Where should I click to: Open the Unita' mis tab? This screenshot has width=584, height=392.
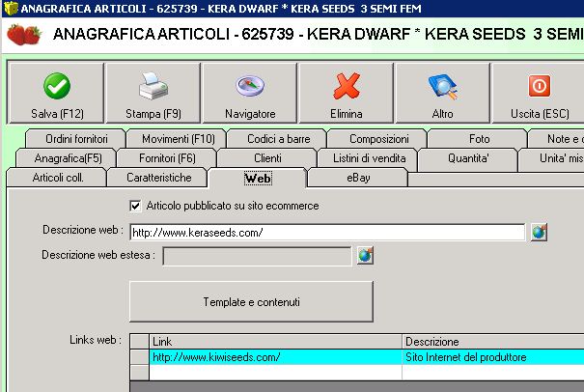(x=552, y=158)
